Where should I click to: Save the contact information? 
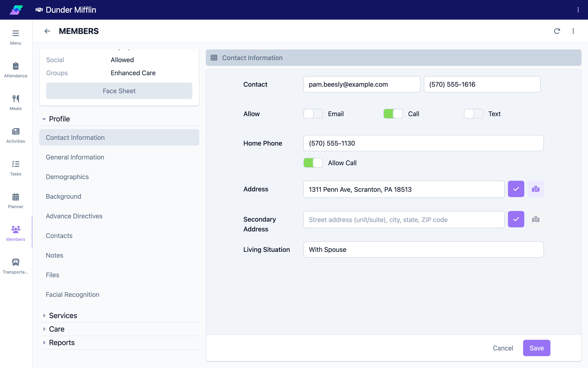(537, 348)
